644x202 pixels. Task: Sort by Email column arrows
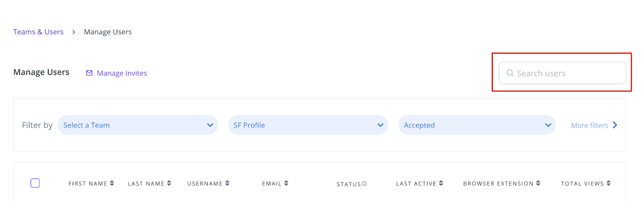(286, 183)
